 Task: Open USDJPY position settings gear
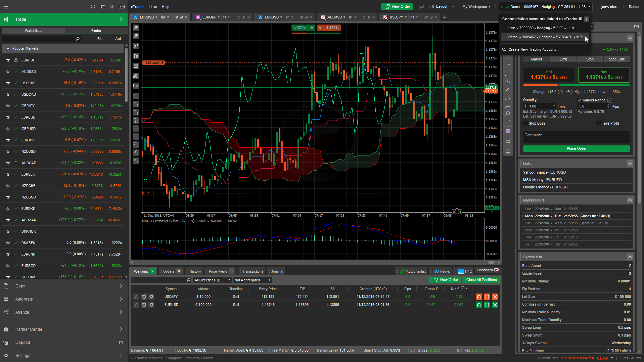point(151,297)
